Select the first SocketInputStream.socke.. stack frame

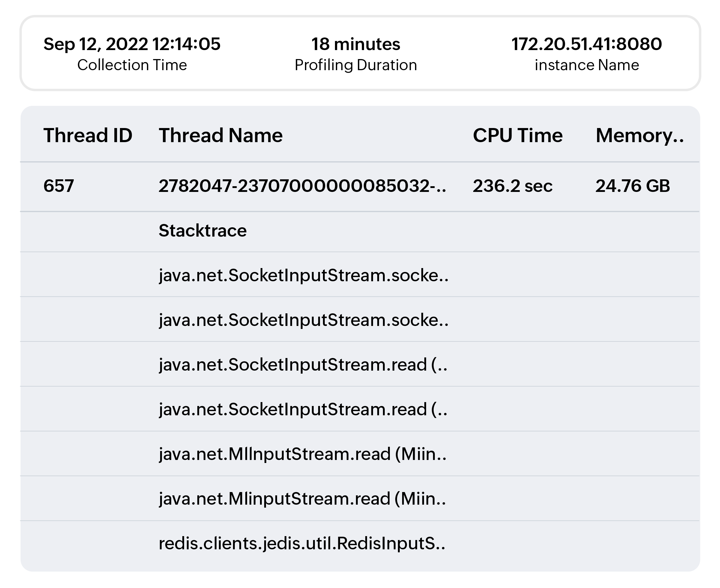coord(303,275)
